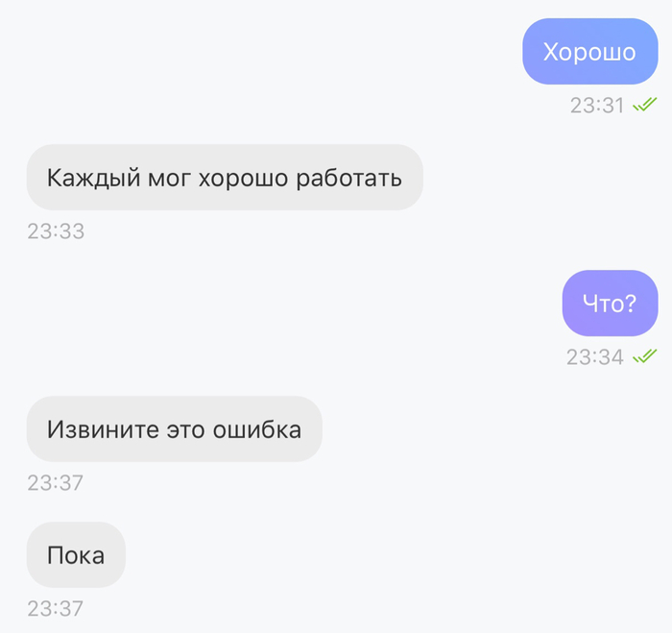Viewport: 672px width, 633px height.
Task: Select the "Извините это ошибка" message
Action: tap(174, 428)
